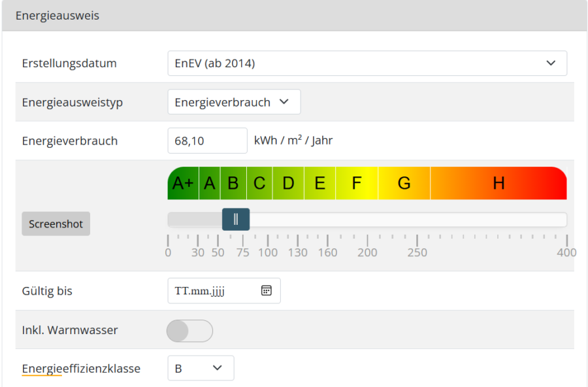Toggle the Inkl. Warmwasser switch
The image size is (588, 387).
(x=189, y=331)
